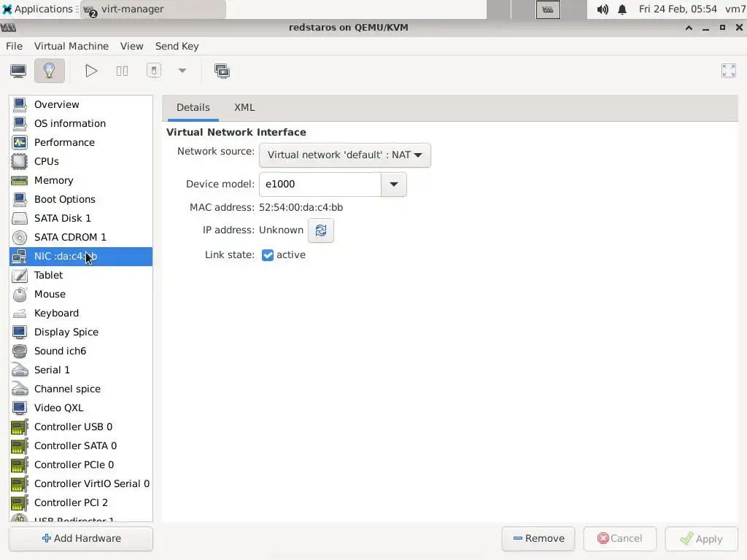
Task: Select Overview in hardware list
Action: pos(81,104)
